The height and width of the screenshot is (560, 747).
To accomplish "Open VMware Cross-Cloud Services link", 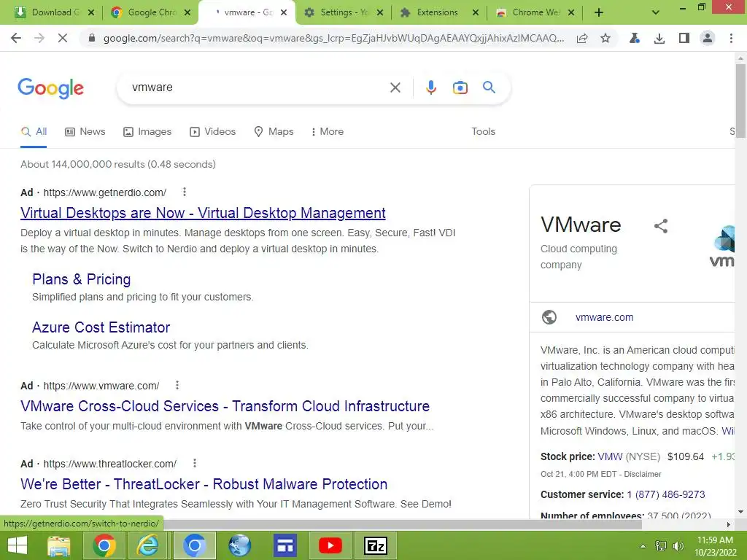I will point(225,405).
